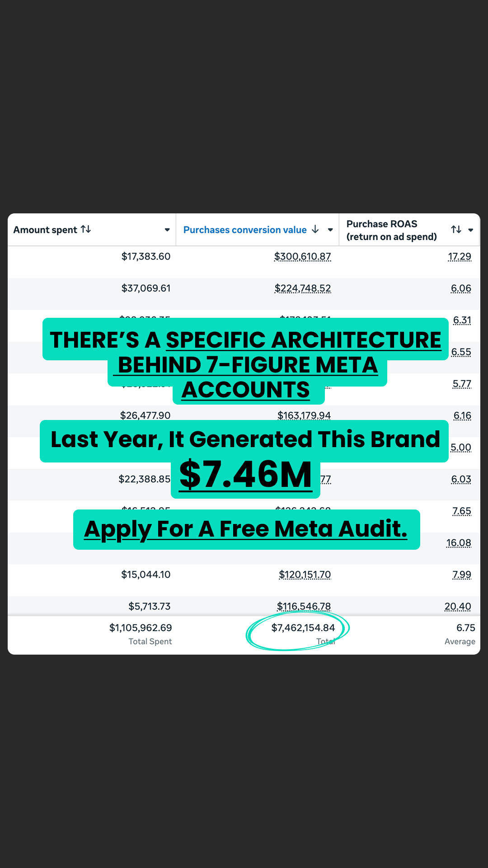
Task: Click the Purchases conversion value header label
Action: pyautogui.click(x=245, y=230)
